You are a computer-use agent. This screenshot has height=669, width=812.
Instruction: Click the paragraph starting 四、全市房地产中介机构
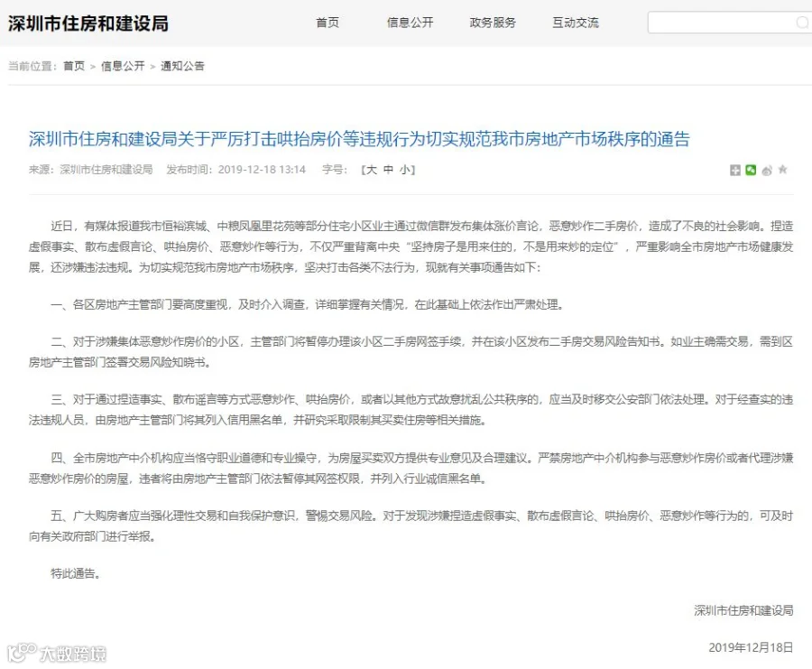pos(411,468)
